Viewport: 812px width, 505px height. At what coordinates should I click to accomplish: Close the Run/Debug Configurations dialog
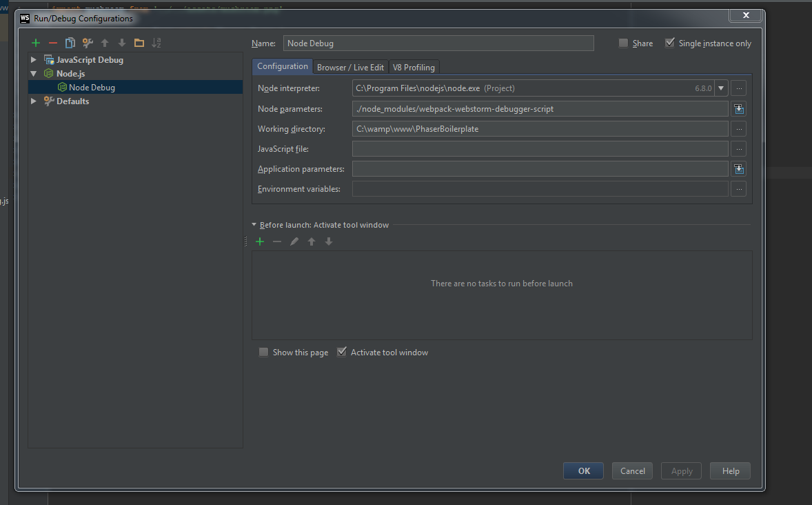tap(746, 16)
